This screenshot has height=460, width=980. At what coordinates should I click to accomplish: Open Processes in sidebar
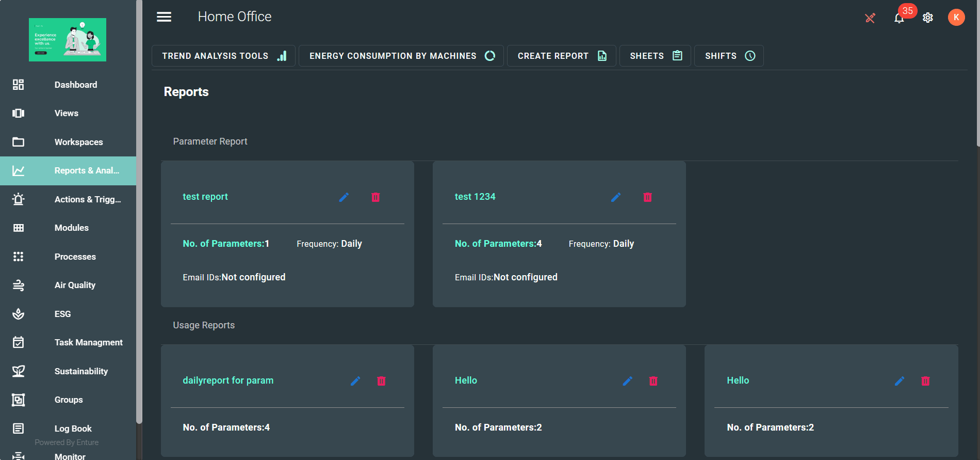pos(68,257)
